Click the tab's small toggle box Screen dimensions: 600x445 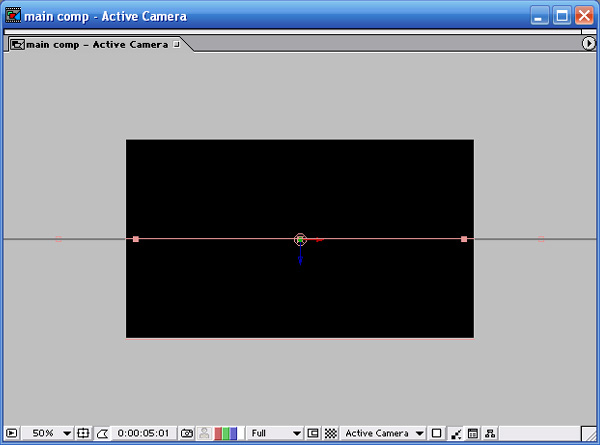[176, 44]
